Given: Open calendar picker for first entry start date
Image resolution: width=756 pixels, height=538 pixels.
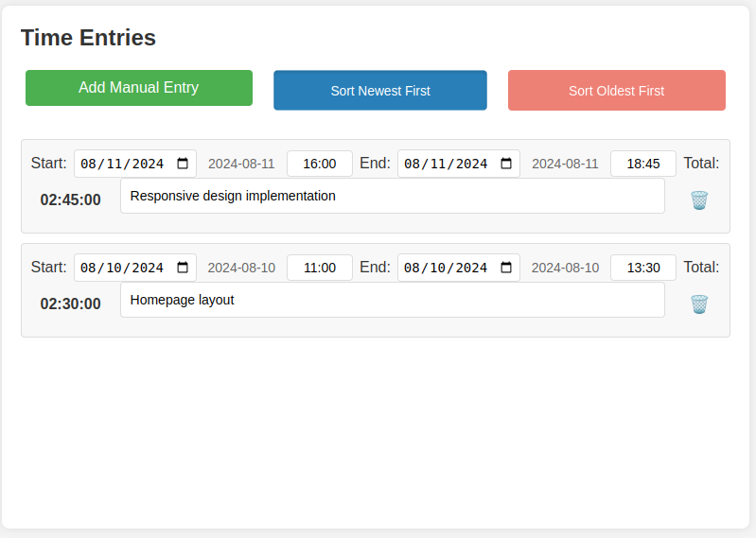Looking at the screenshot, I should [183, 164].
